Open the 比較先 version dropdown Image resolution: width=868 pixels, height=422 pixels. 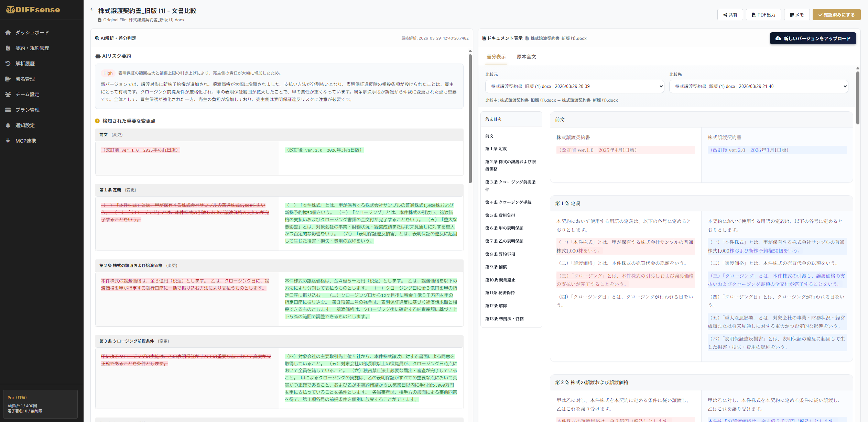tap(758, 87)
